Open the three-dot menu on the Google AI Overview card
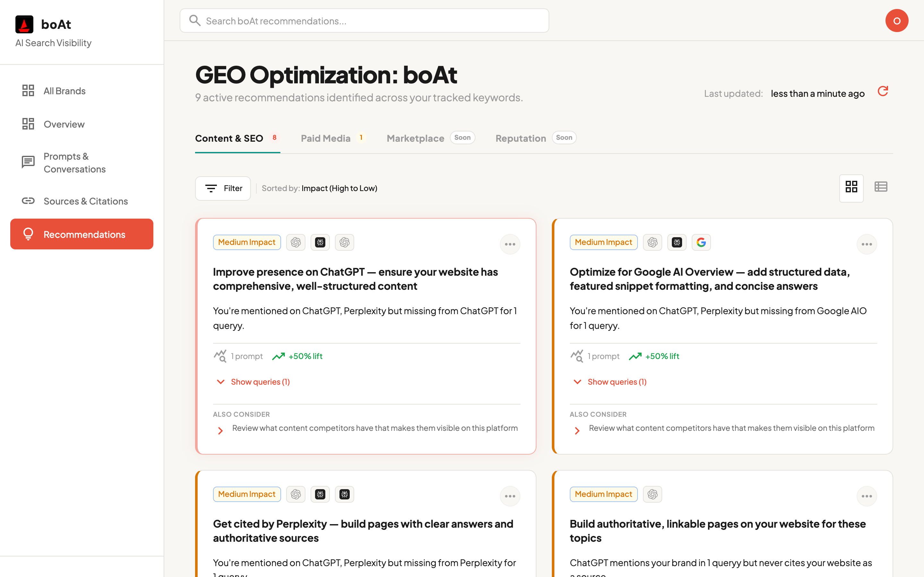 point(866,244)
